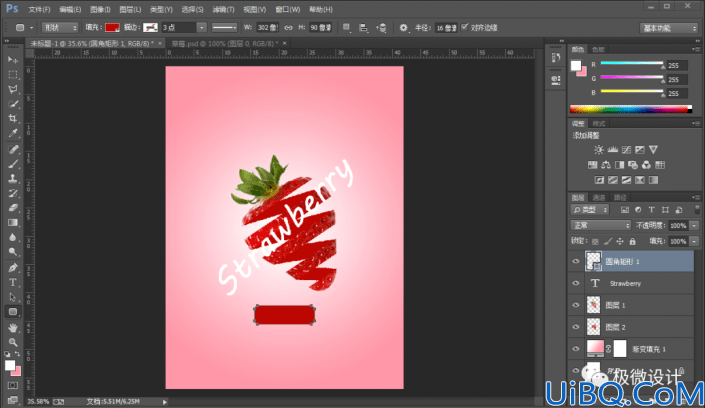
Task: Select the Rectangular Marquee tool
Action: 13,74
